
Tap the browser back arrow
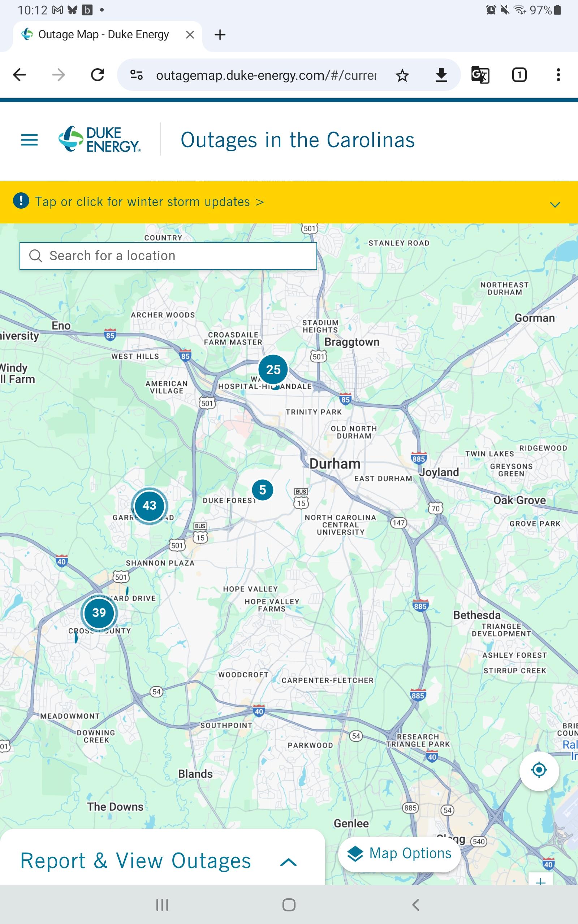(x=20, y=75)
